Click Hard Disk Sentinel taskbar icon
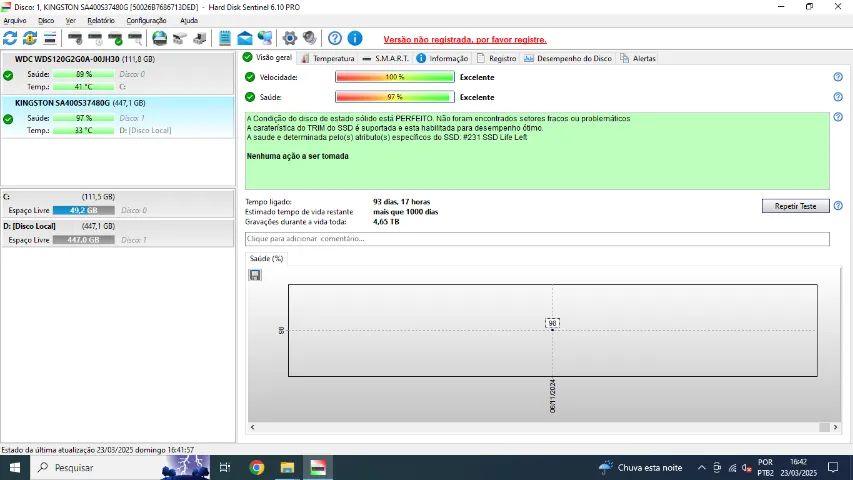 318,467
